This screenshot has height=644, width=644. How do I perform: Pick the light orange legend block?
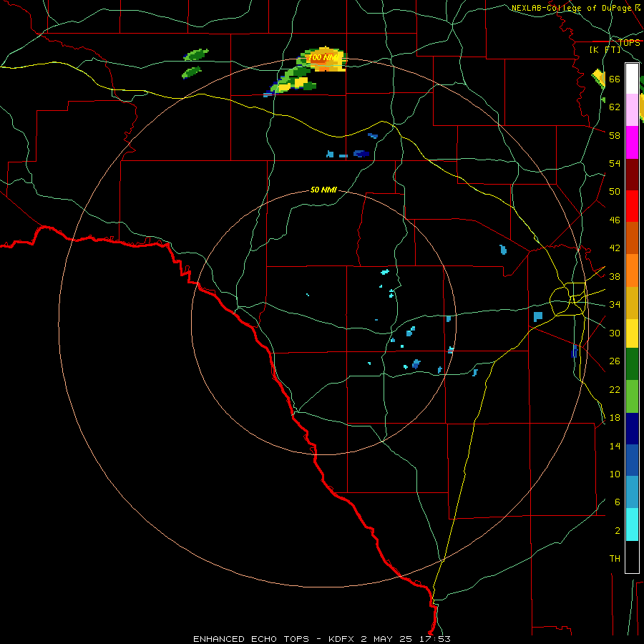point(632,270)
